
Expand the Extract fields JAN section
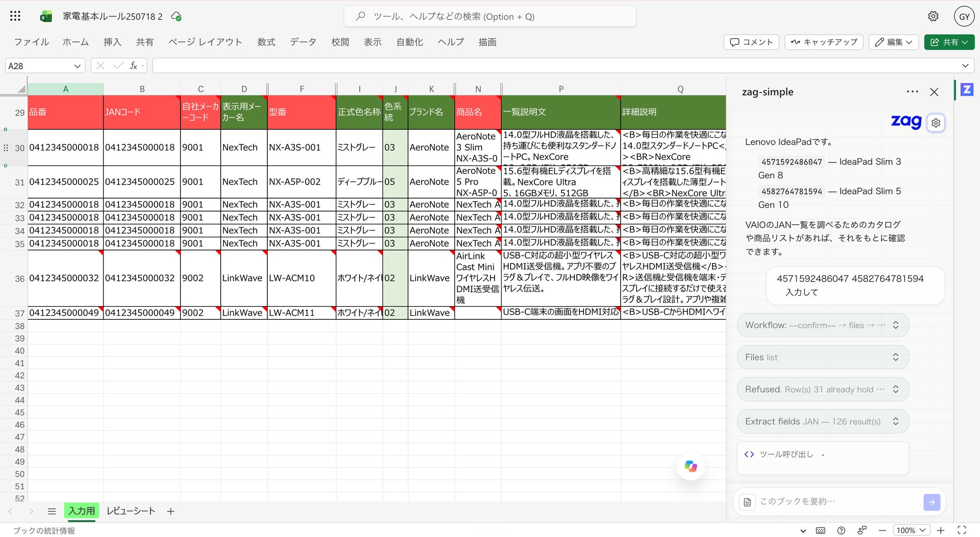tap(823, 422)
